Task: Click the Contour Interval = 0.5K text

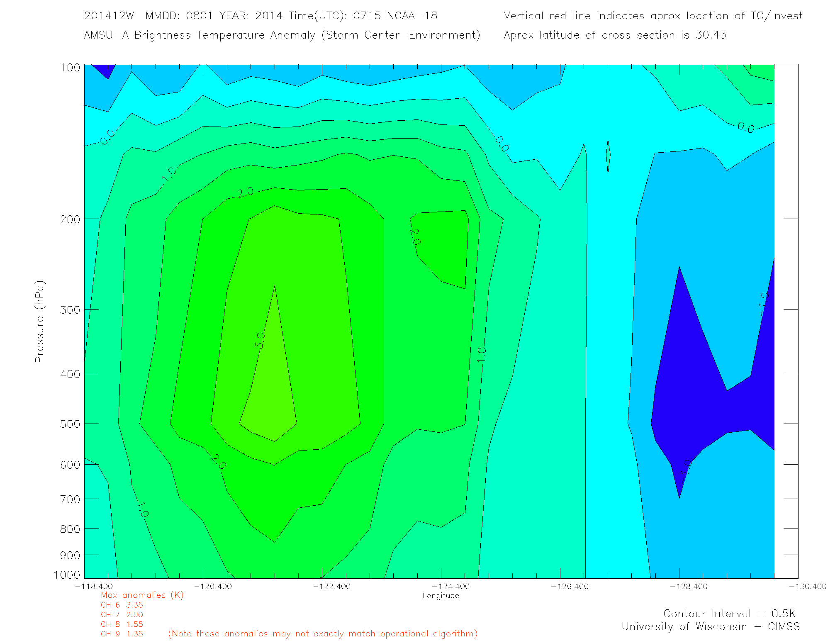Action: click(729, 614)
